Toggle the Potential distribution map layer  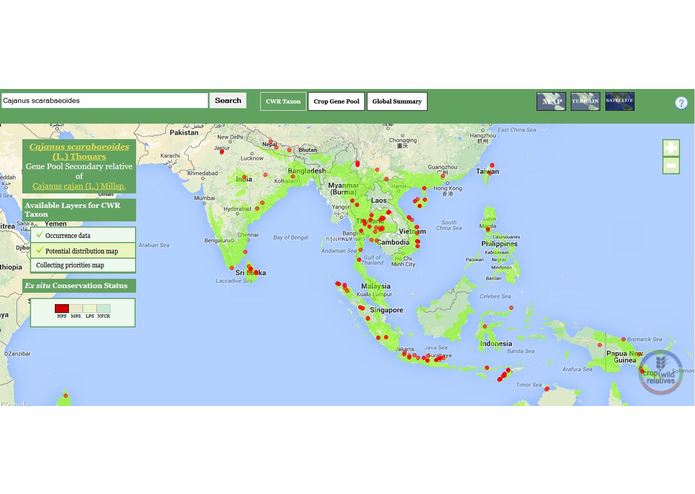pyautogui.click(x=83, y=251)
